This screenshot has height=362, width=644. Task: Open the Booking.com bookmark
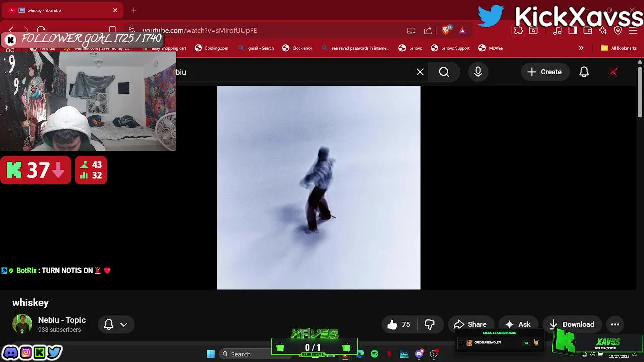coord(212,48)
